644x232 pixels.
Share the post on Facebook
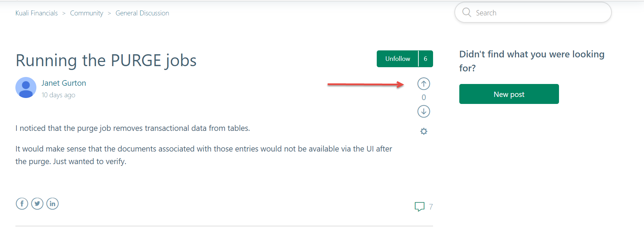point(22,204)
